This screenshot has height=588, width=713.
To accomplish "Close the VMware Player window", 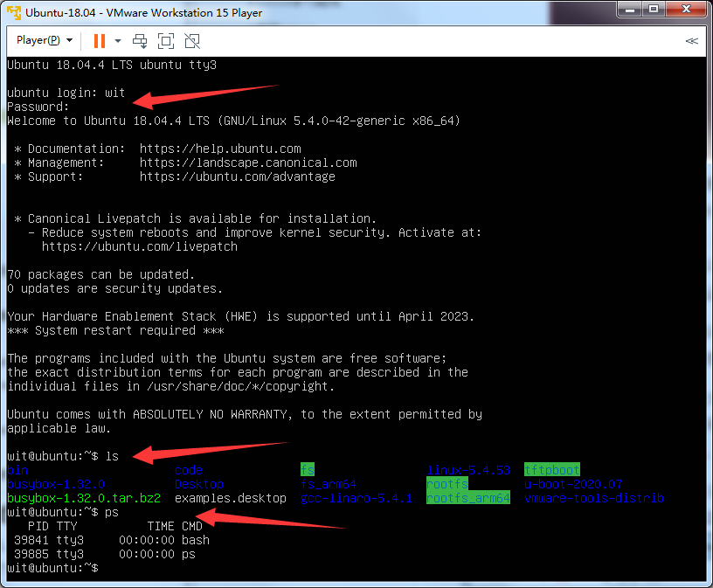I will [x=687, y=10].
